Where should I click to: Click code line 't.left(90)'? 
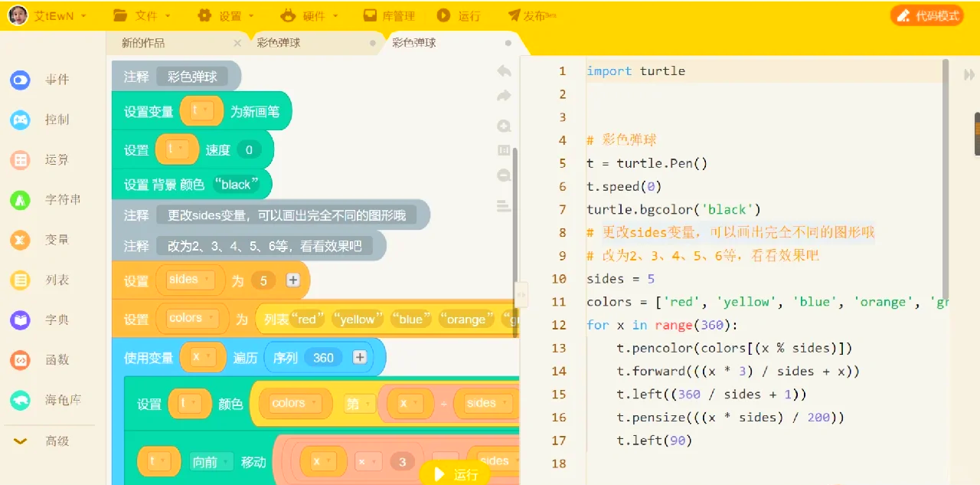[654, 441]
